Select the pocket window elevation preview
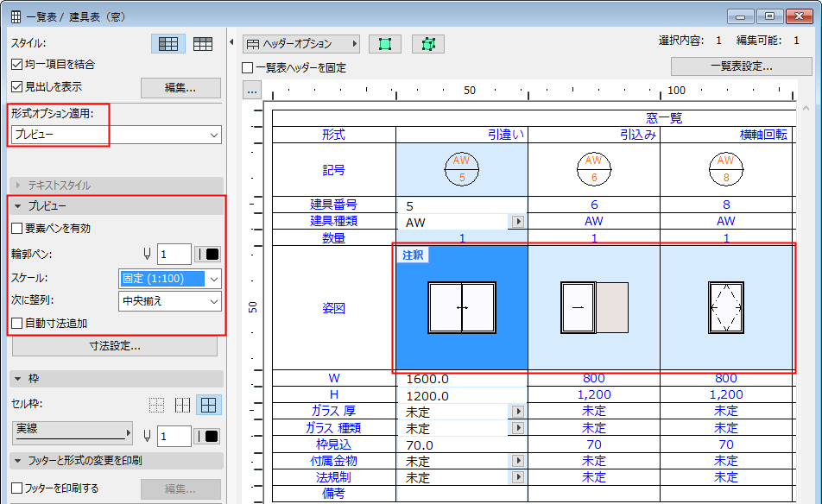The image size is (822, 504). (x=594, y=307)
